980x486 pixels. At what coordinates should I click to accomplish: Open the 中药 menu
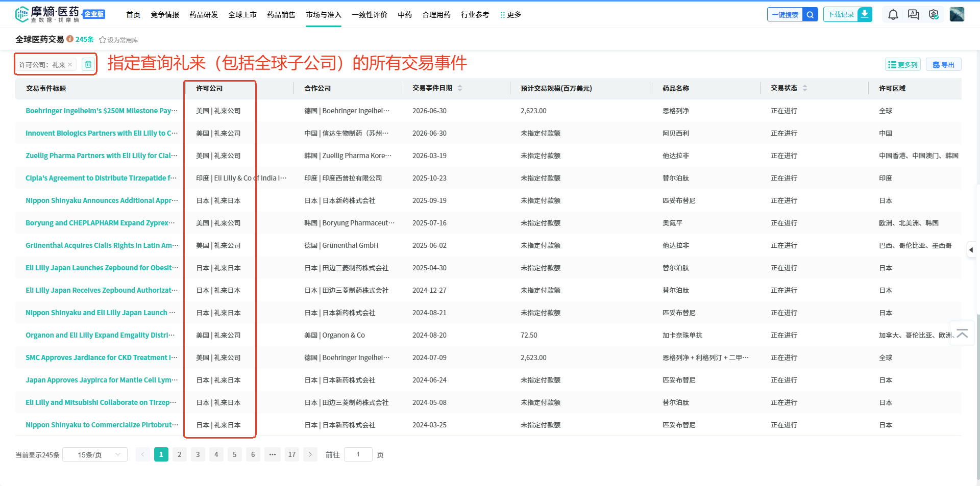point(405,15)
